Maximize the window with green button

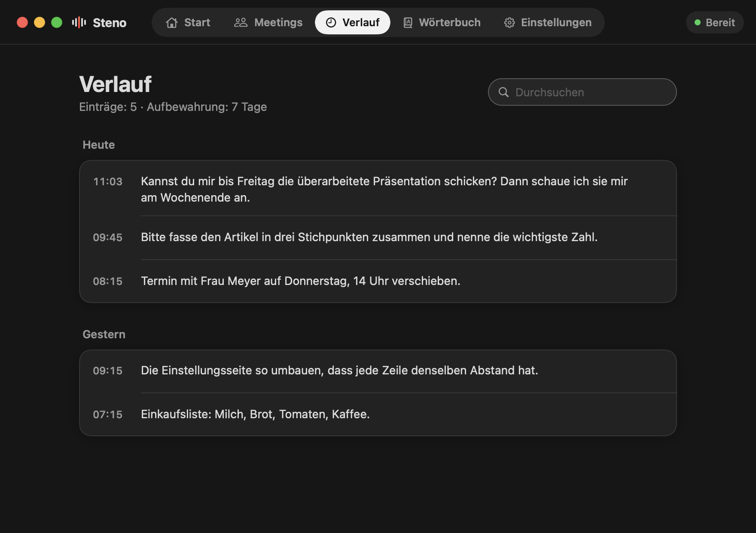(57, 22)
